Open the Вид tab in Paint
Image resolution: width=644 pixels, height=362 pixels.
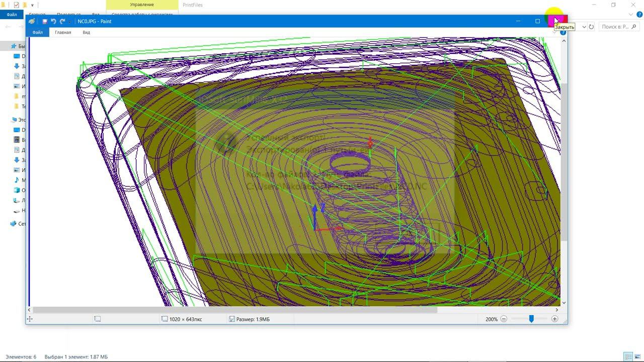87,32
